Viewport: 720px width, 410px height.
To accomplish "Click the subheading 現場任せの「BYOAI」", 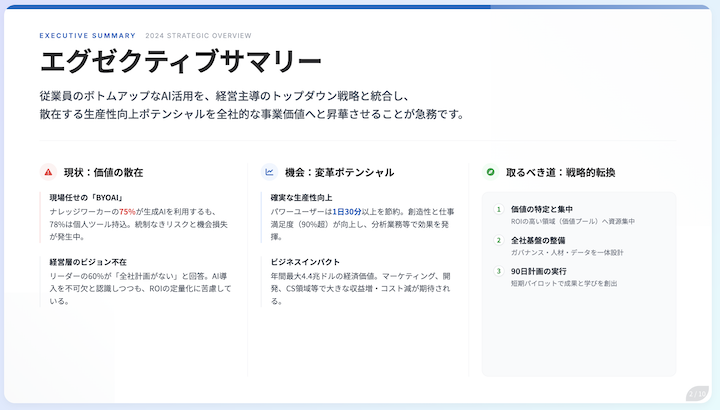I will pyautogui.click(x=87, y=197).
